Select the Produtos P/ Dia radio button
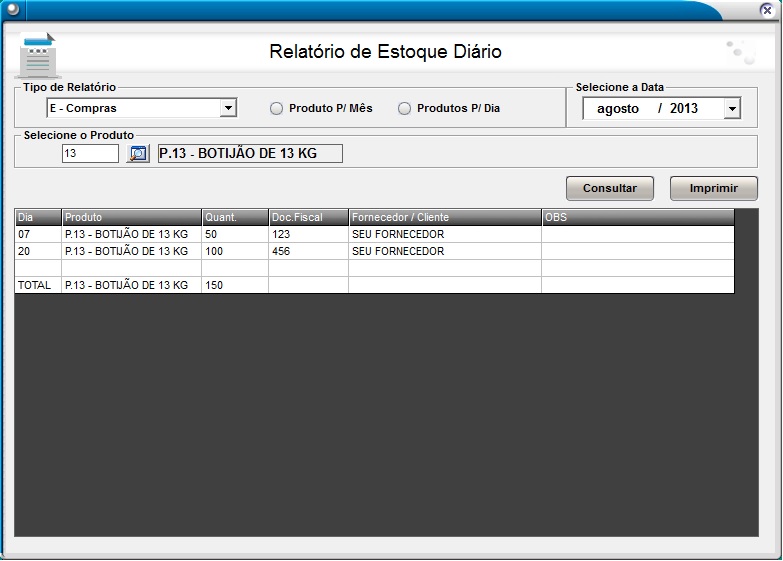 coord(404,108)
